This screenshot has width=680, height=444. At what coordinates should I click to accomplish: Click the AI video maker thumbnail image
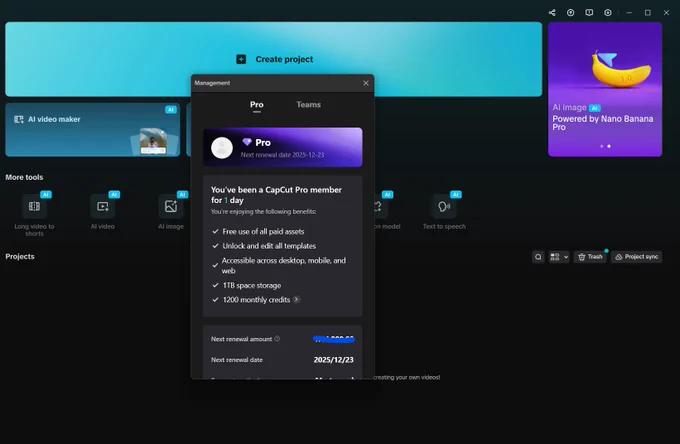[153, 141]
